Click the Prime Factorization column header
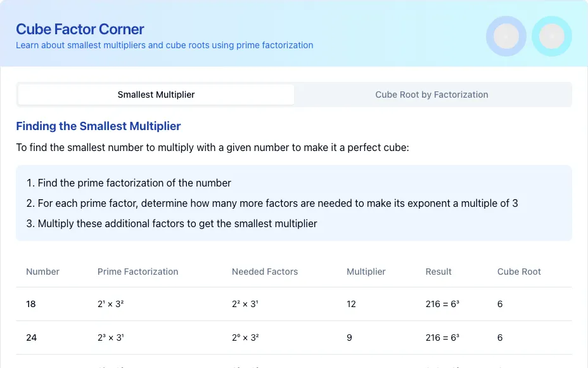 point(137,272)
